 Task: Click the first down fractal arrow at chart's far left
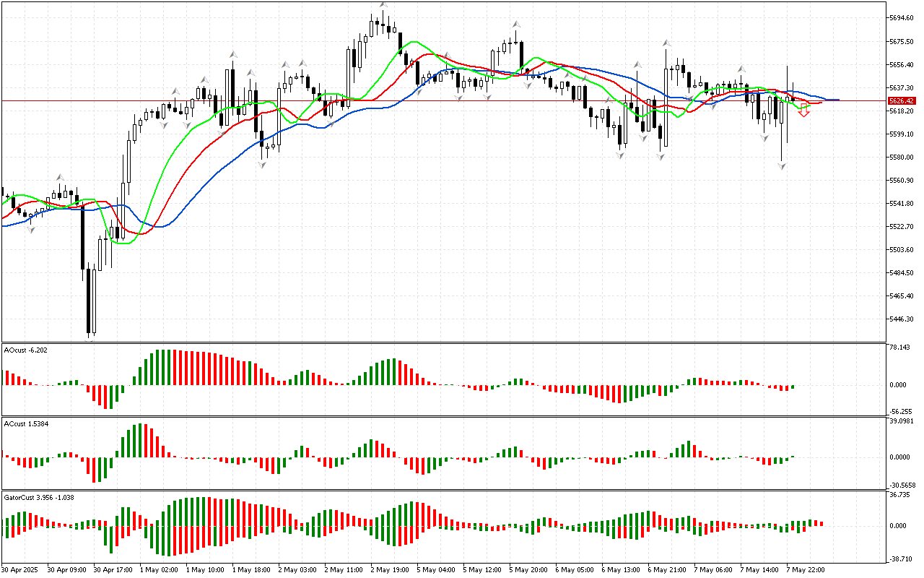click(31, 229)
